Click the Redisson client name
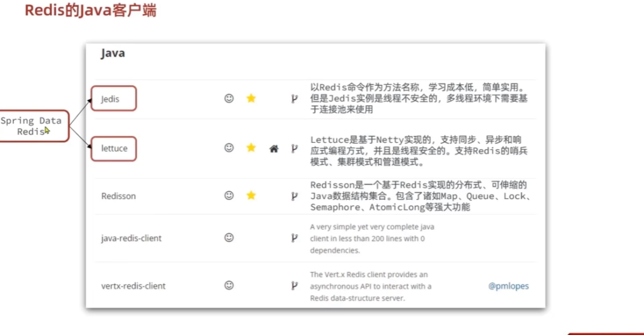 coord(118,196)
